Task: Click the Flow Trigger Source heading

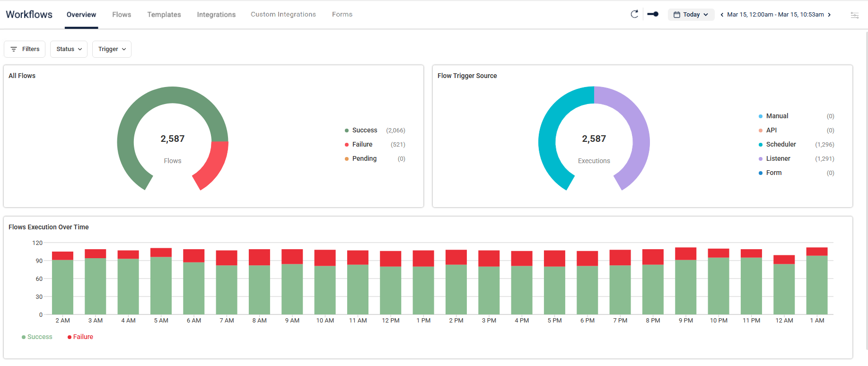Action: pos(467,76)
